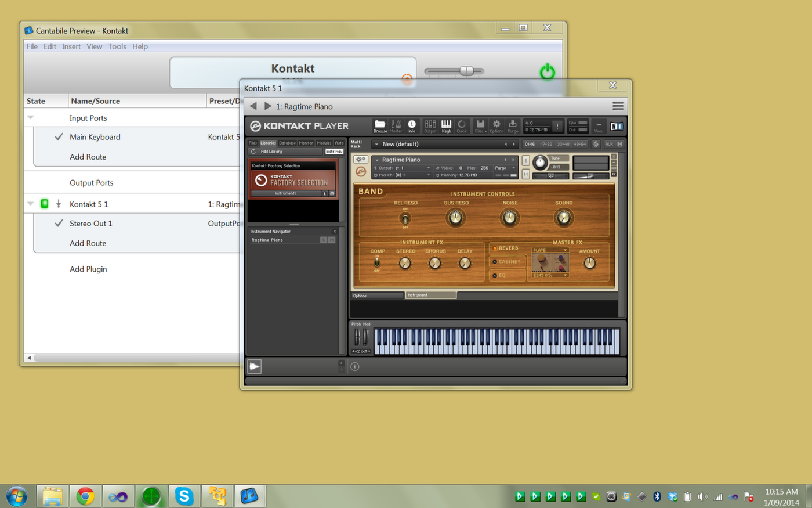812x508 pixels.
Task: Click the View minimize icon
Action: [599, 125]
